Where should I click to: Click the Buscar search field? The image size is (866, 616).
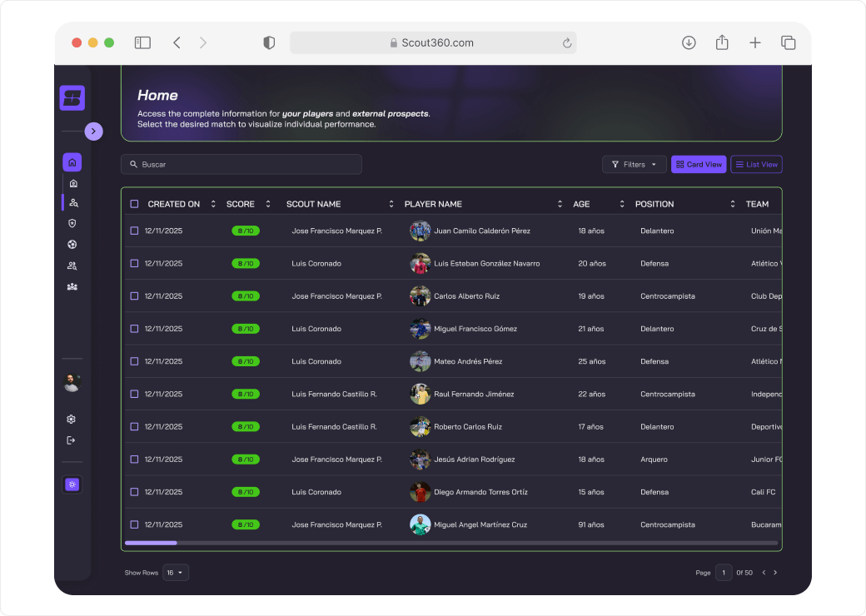coord(241,165)
